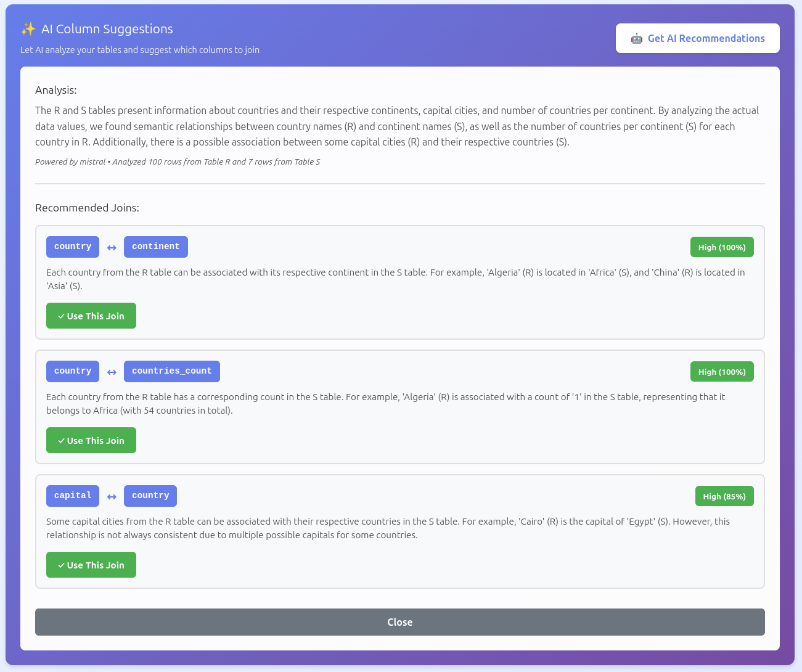Click the robot icon in the recommendations button

point(636,39)
